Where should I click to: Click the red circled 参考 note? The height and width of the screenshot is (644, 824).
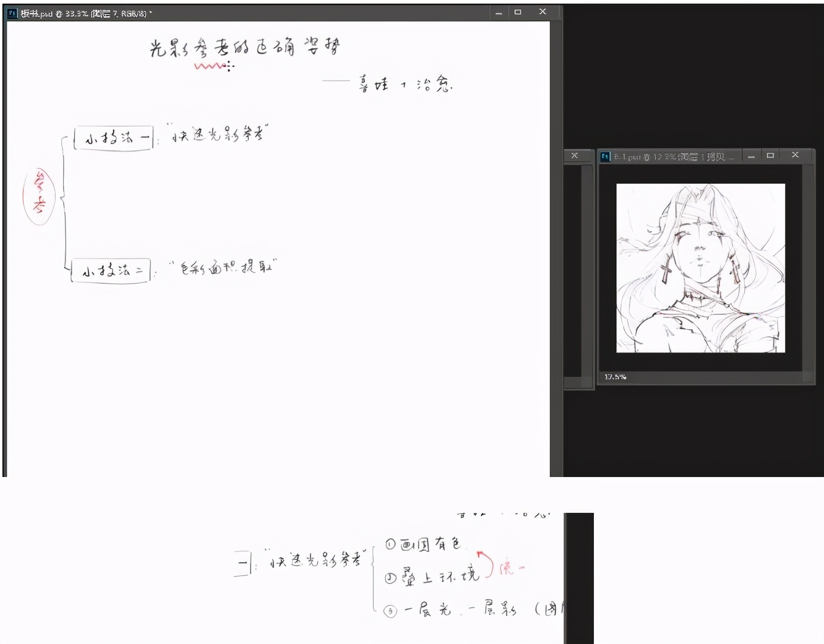point(39,196)
